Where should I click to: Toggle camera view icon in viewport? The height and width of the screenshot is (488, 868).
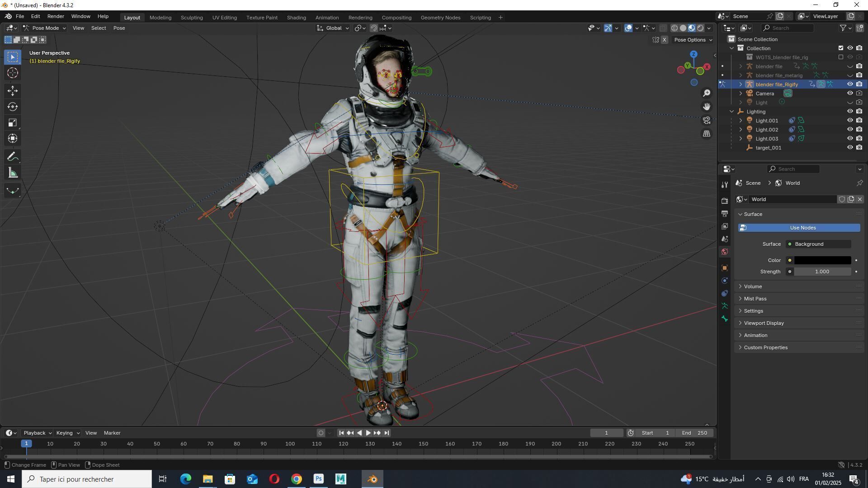(707, 120)
